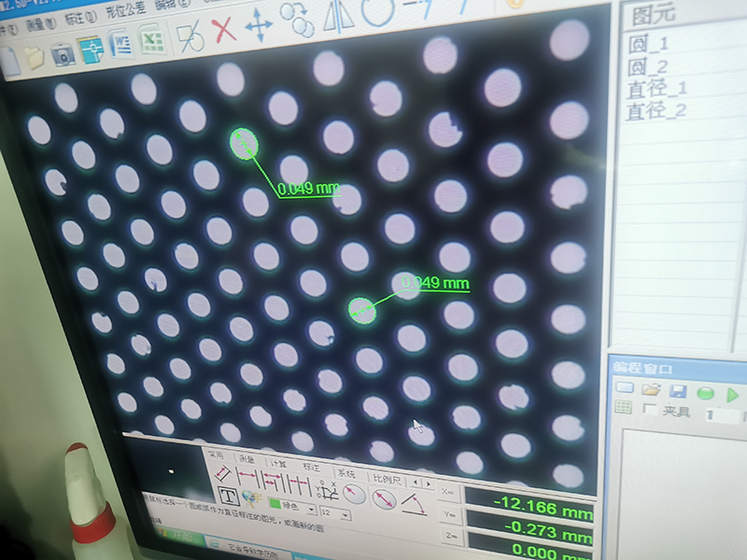Click the red X delete icon
Screen dimensions: 747x560
(x=223, y=31)
